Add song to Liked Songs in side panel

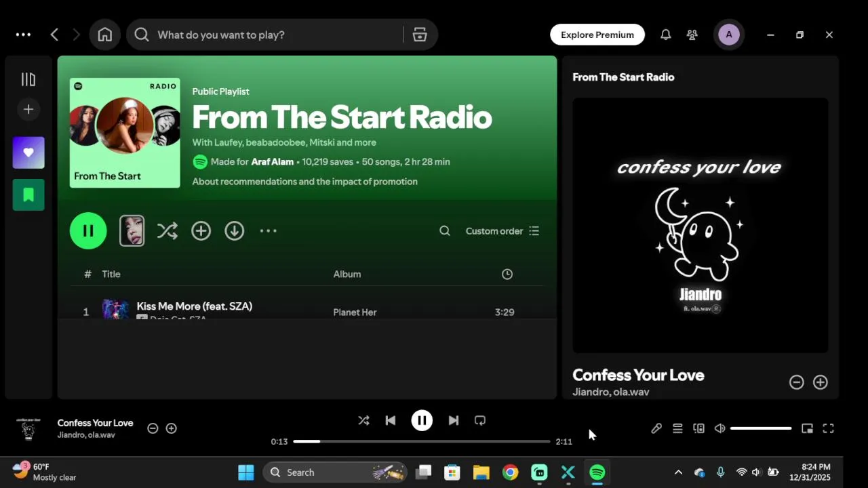[x=821, y=382]
